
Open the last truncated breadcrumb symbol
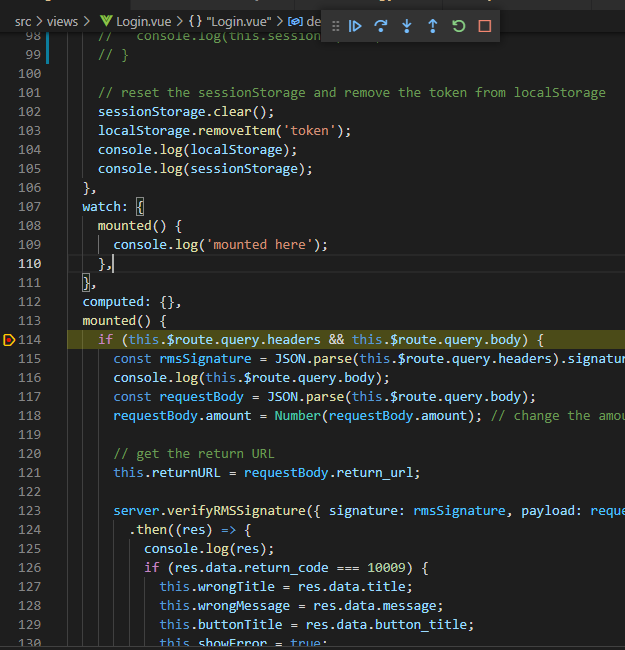[305, 21]
